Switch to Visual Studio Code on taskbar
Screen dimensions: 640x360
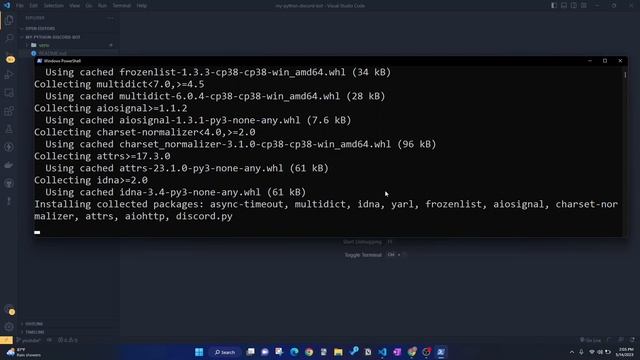click(382, 352)
